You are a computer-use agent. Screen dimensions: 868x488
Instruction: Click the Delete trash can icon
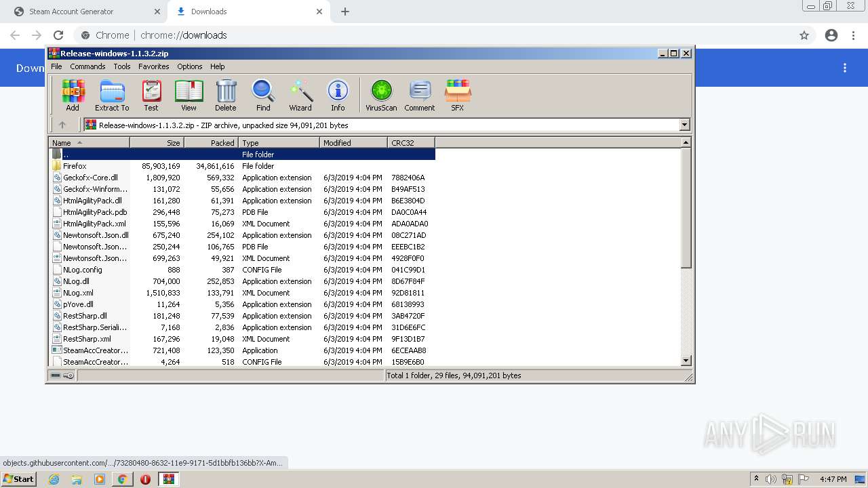226,96
